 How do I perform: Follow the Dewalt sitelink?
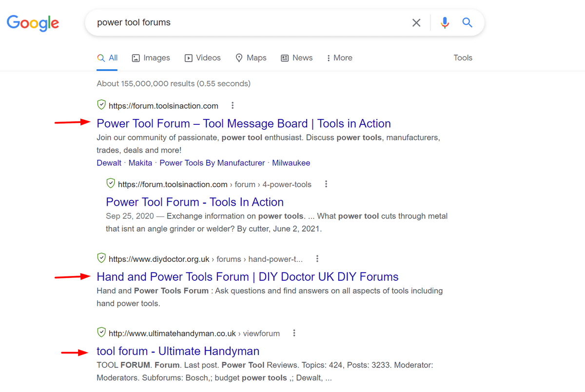[x=109, y=163]
